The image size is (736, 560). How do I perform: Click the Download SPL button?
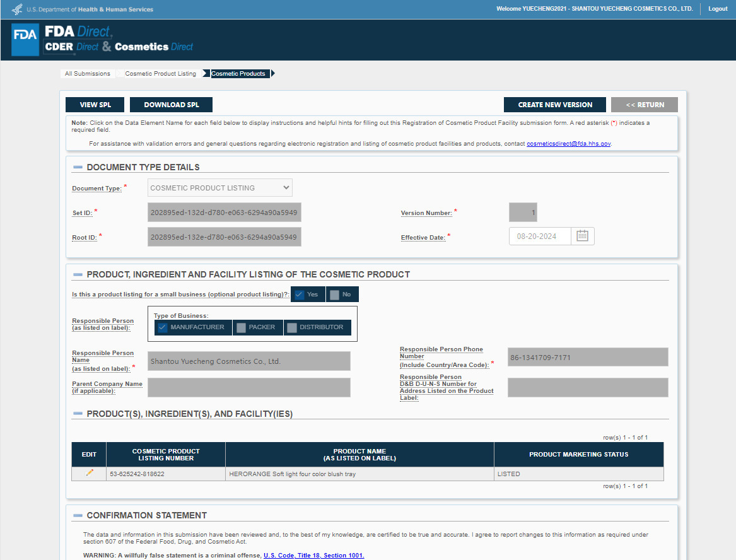(172, 105)
